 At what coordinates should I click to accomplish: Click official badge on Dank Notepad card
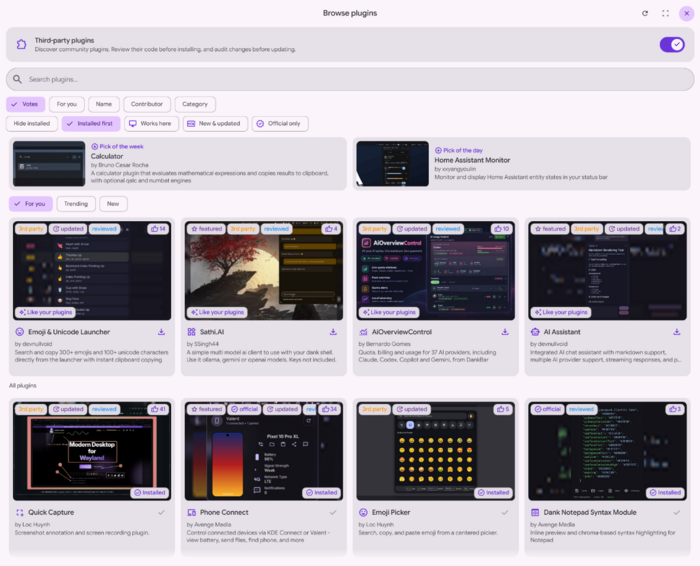(548, 409)
